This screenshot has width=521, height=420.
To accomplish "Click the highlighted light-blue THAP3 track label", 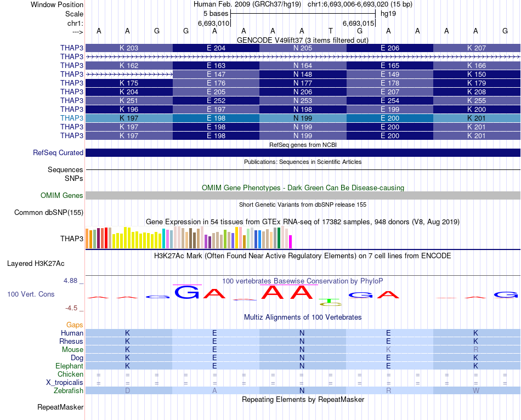I will [x=72, y=118].
